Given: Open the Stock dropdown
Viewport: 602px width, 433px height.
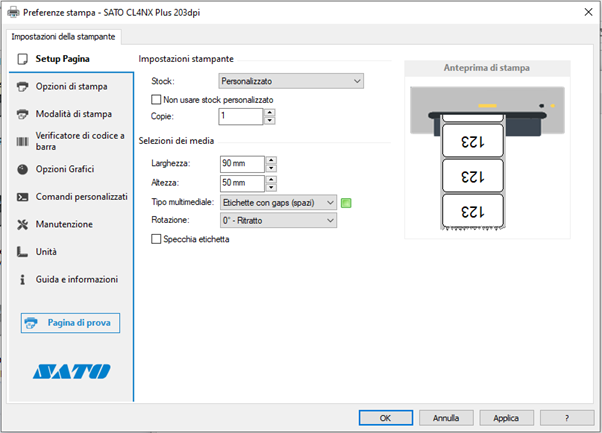Looking at the screenshot, I should coord(291,81).
